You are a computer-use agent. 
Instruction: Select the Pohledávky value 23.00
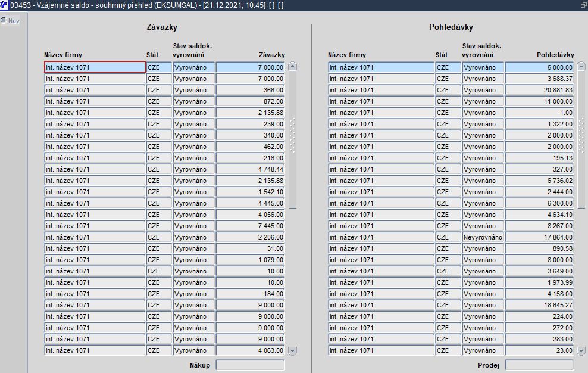coord(539,350)
